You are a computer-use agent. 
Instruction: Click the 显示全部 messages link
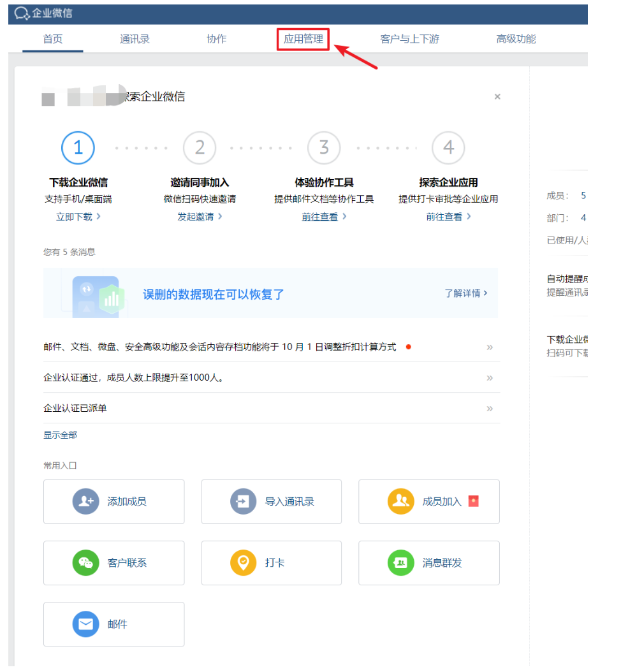pos(60,435)
